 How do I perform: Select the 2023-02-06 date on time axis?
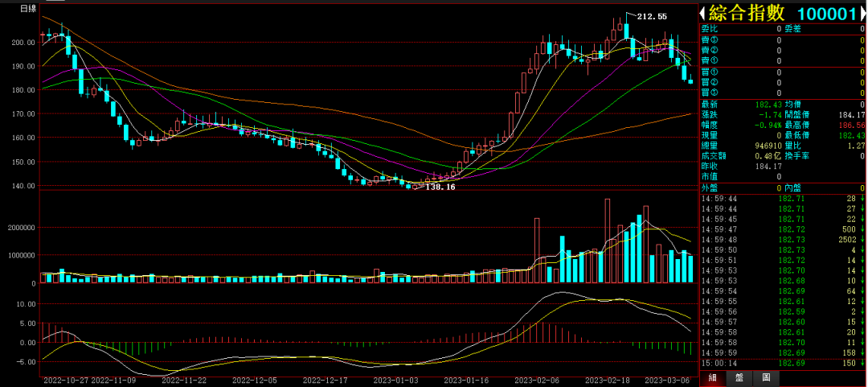coord(536,380)
